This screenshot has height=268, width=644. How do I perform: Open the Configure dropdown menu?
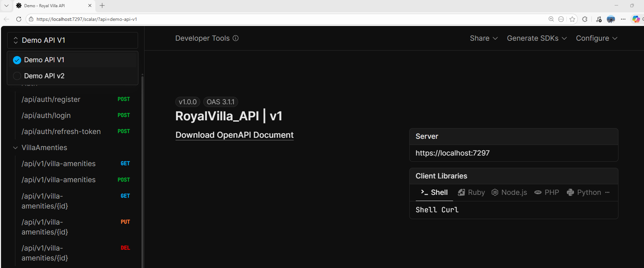(597, 38)
